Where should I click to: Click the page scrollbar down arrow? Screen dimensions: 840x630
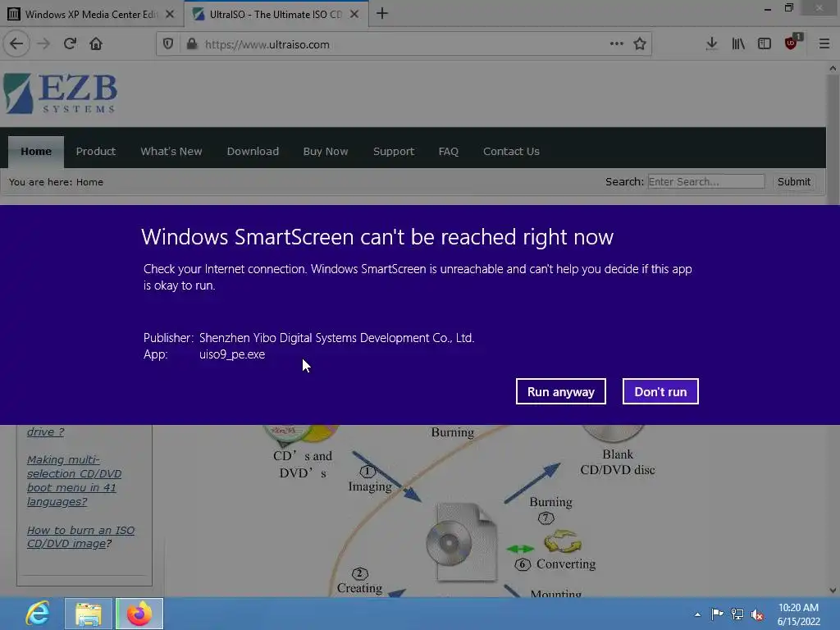(x=833, y=591)
